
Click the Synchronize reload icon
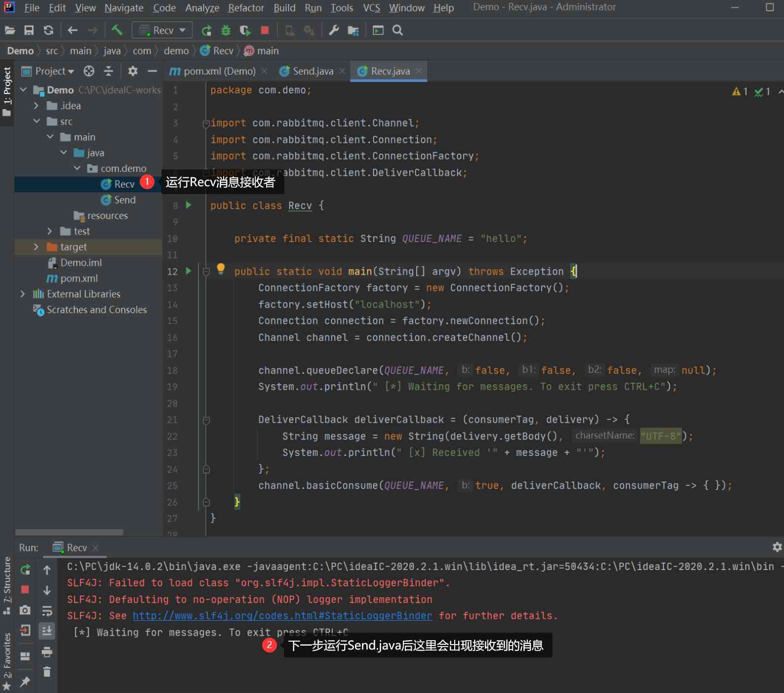(x=48, y=31)
